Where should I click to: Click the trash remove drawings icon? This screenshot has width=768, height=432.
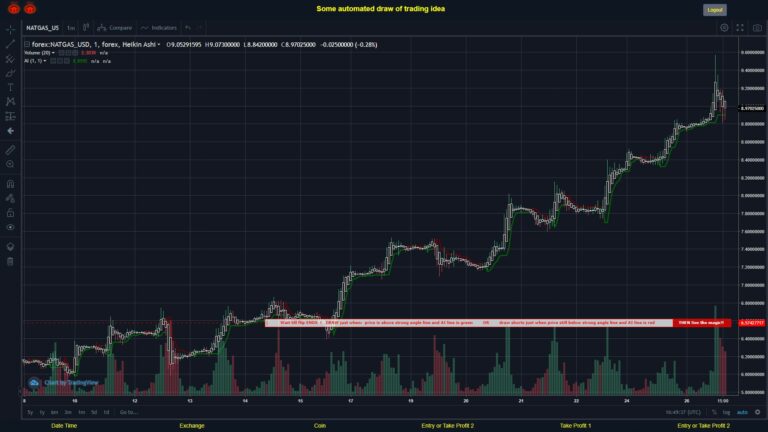(10, 261)
